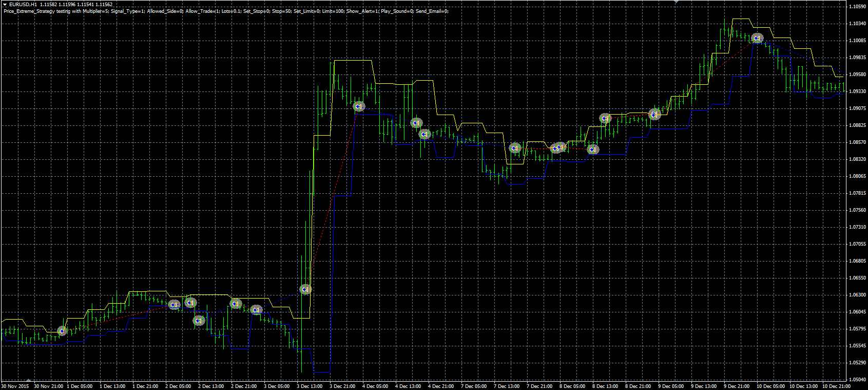
Task: Click the 4 Dec 05:00 time label
Action: (x=375, y=386)
